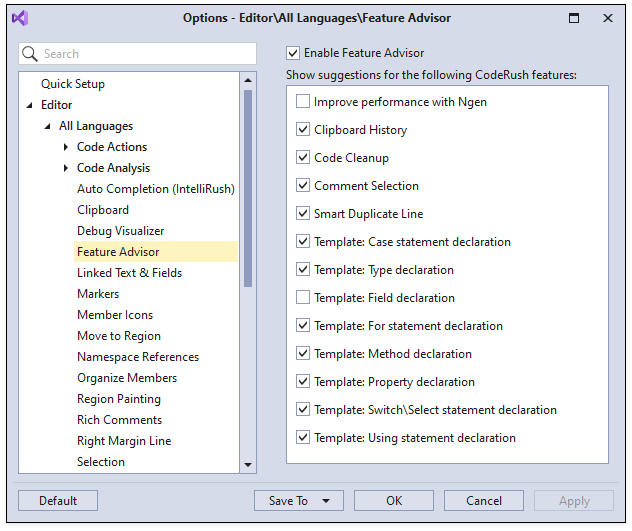This screenshot has width=632, height=531.
Task: Uncheck Template: Type declaration
Action: (303, 269)
